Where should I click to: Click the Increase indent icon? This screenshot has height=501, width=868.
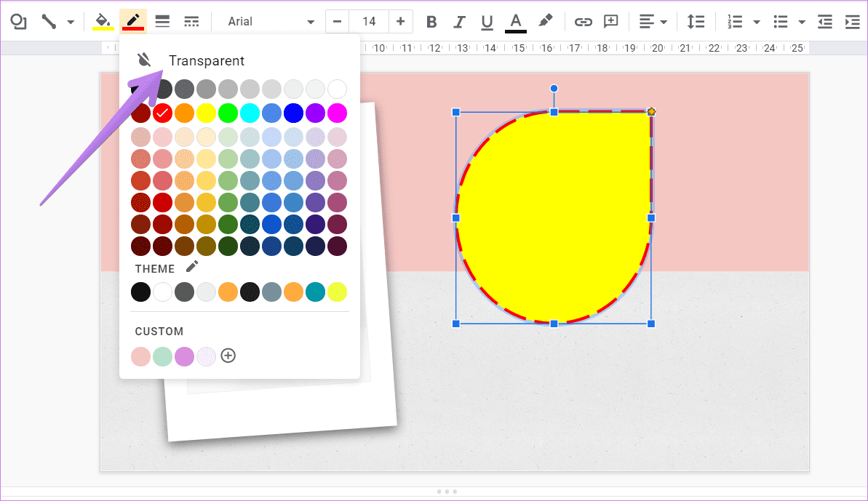tap(853, 22)
